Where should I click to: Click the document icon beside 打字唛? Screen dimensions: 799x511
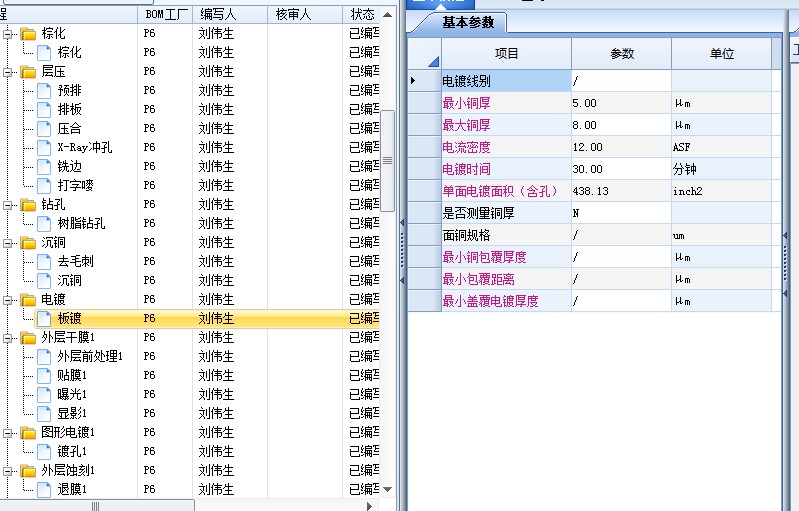click(44, 185)
